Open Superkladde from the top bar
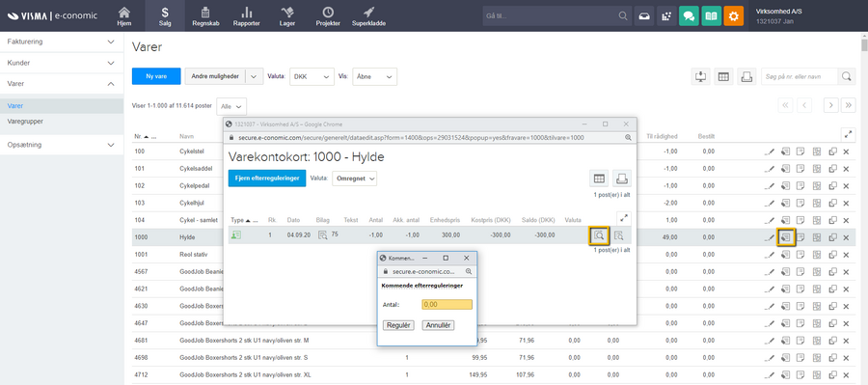The width and height of the screenshot is (868, 385). (x=368, y=16)
